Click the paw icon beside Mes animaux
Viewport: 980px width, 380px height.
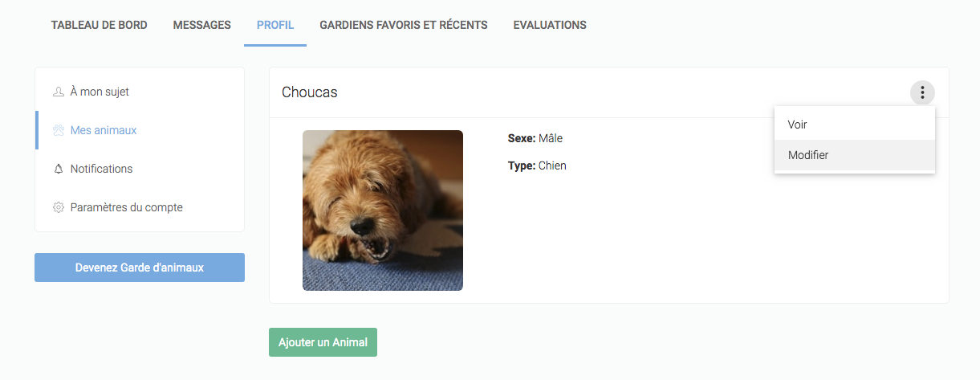coord(58,130)
